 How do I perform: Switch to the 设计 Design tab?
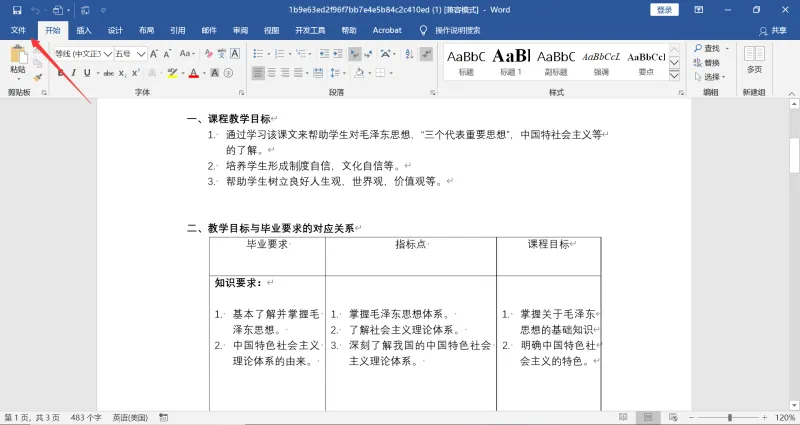115,30
